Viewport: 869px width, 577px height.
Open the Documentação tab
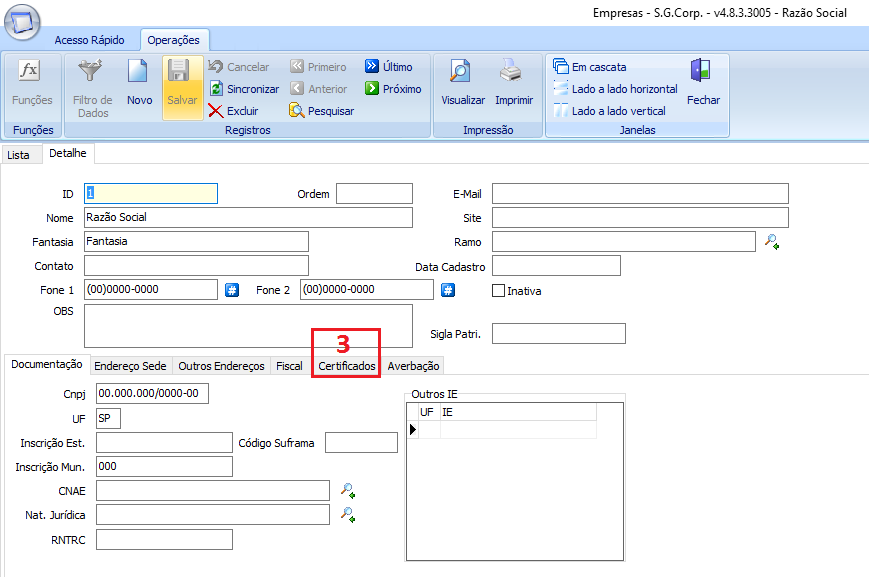click(x=47, y=364)
